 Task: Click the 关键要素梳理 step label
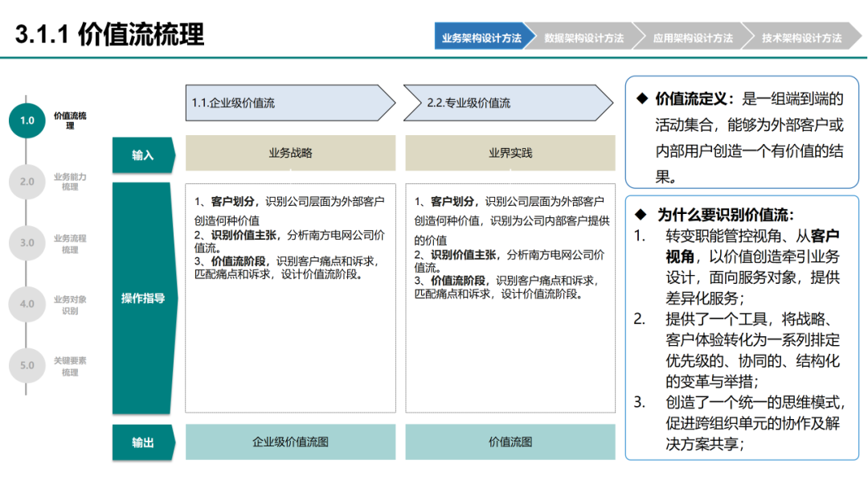[x=70, y=366]
